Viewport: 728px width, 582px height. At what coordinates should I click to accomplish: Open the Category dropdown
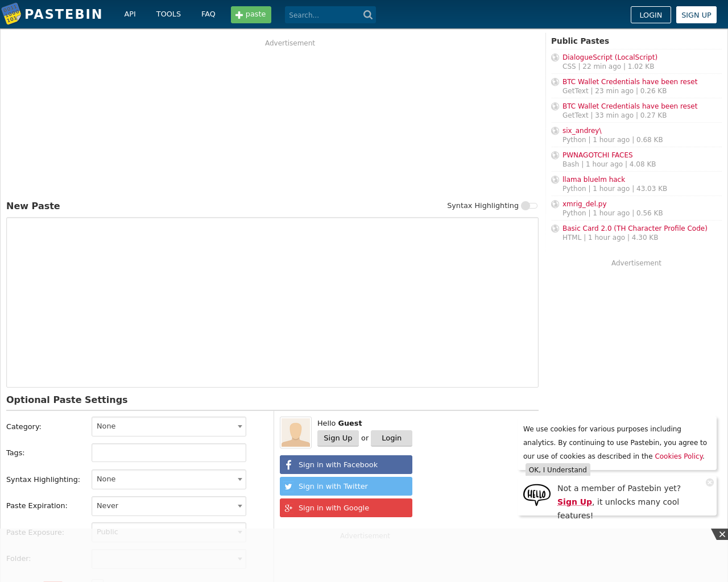tap(169, 426)
